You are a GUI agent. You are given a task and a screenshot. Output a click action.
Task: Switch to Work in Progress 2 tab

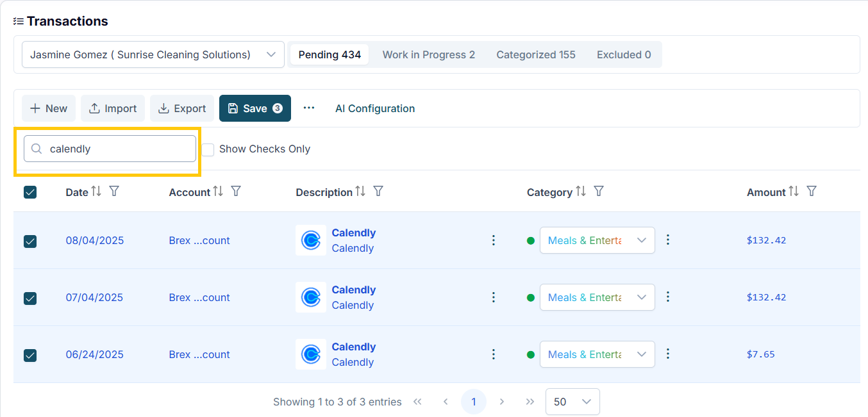click(x=429, y=54)
